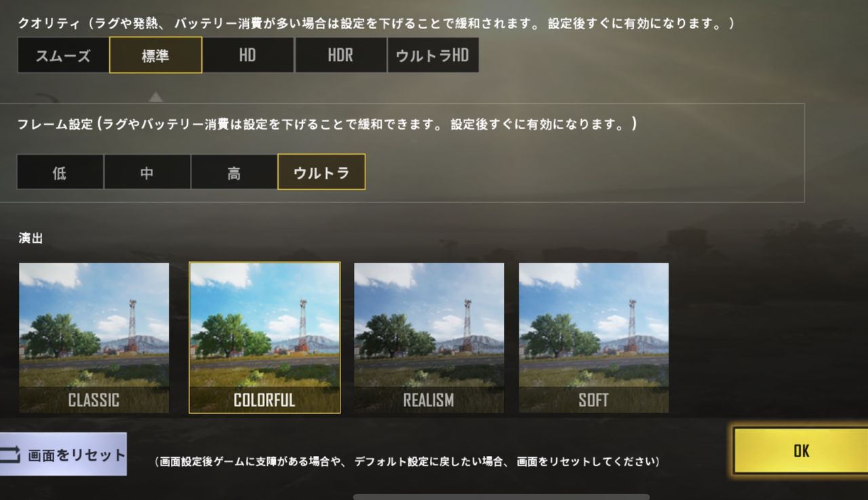Viewport: 868px width, 500px height.
Task: Select the スムーズ quality option
Action: [x=63, y=55]
